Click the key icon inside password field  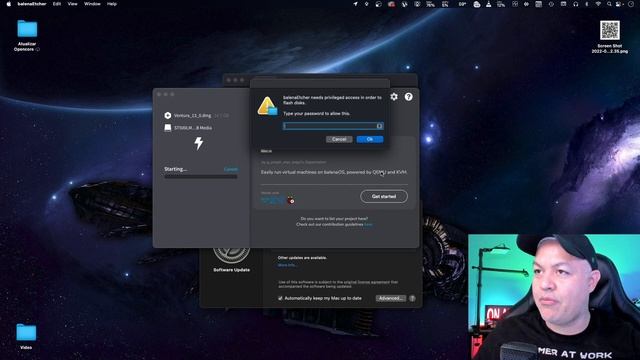379,126
